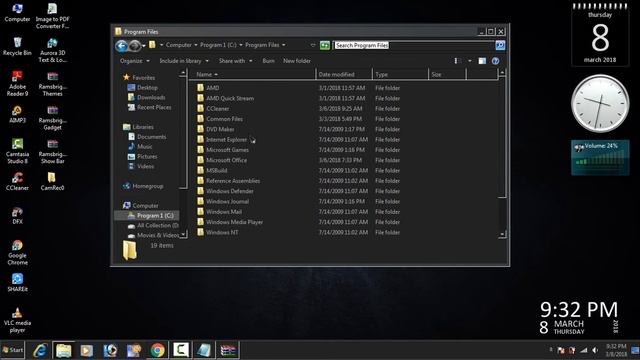Select Downloads under Favorites

pyautogui.click(x=146, y=97)
